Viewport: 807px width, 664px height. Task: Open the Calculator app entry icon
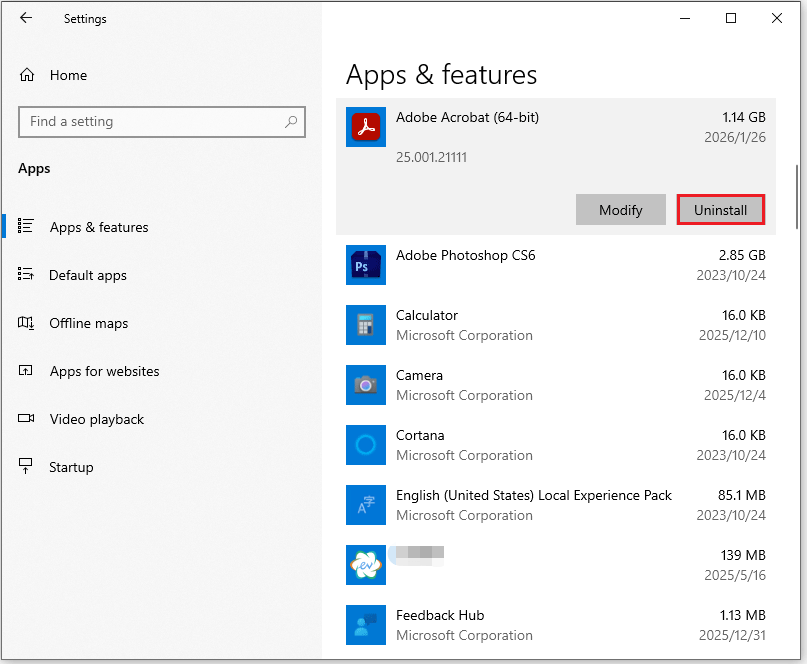click(x=365, y=325)
